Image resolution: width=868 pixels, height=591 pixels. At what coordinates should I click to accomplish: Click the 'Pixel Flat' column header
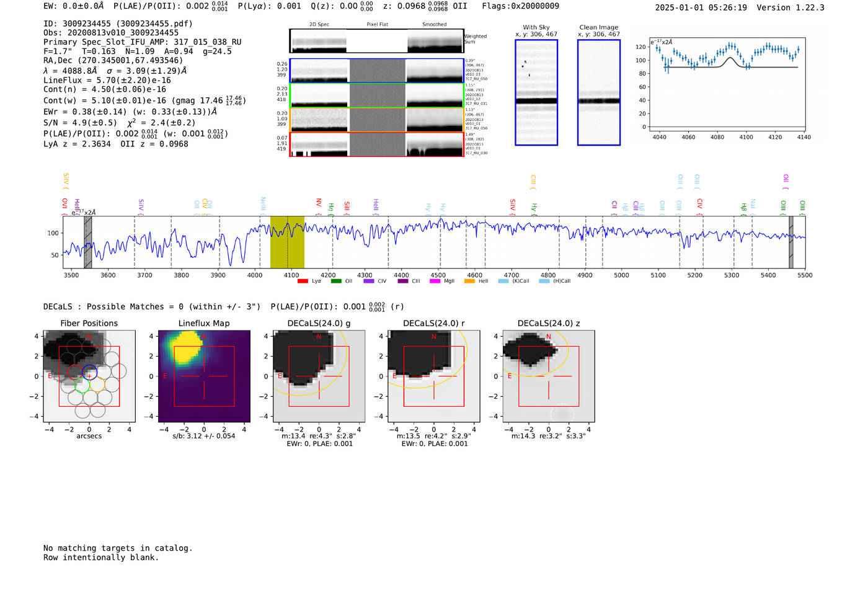coord(377,25)
